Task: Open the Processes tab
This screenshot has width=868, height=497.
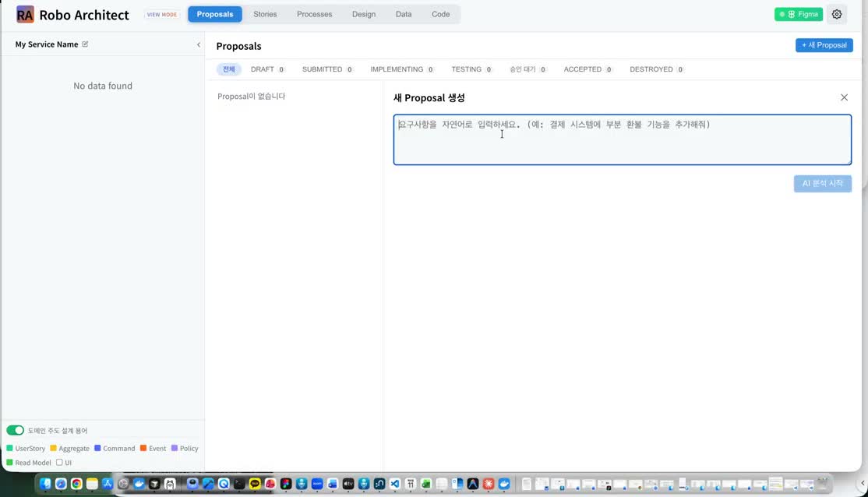Action: pyautogui.click(x=315, y=14)
